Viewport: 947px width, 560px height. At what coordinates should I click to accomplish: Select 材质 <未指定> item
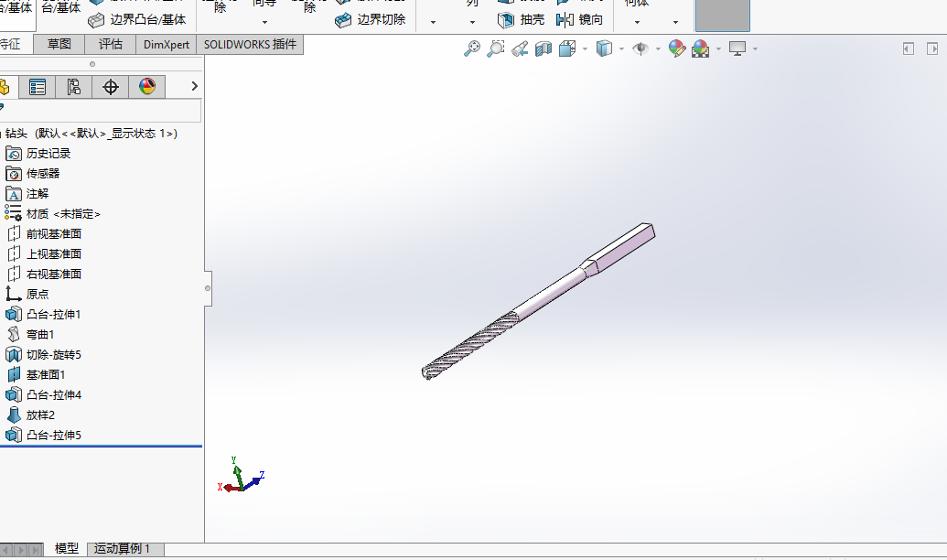click(x=52, y=214)
